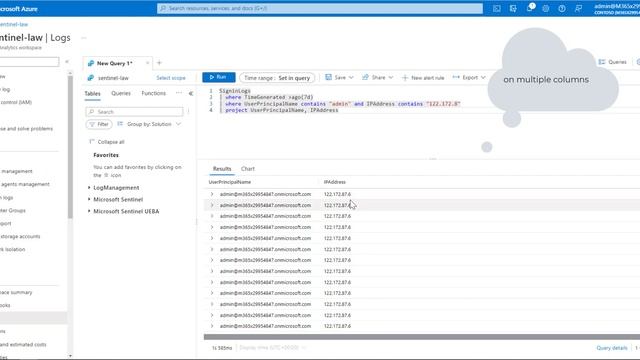Open Directories and subscriptions filter icon
The image size is (640, 360).
pos(513,8)
